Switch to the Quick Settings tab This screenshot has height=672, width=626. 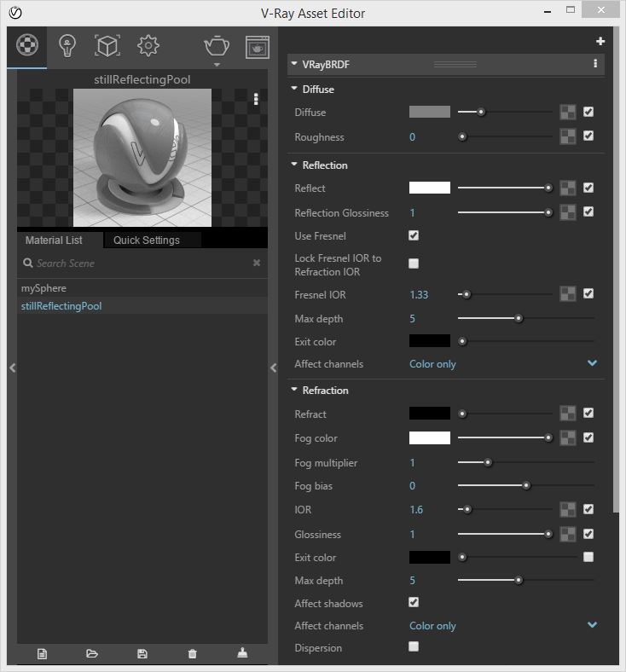click(147, 240)
